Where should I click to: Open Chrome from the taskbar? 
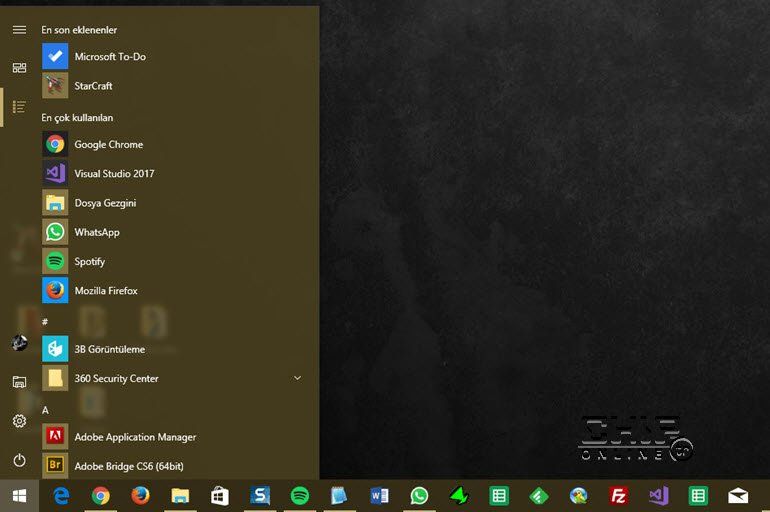101,496
